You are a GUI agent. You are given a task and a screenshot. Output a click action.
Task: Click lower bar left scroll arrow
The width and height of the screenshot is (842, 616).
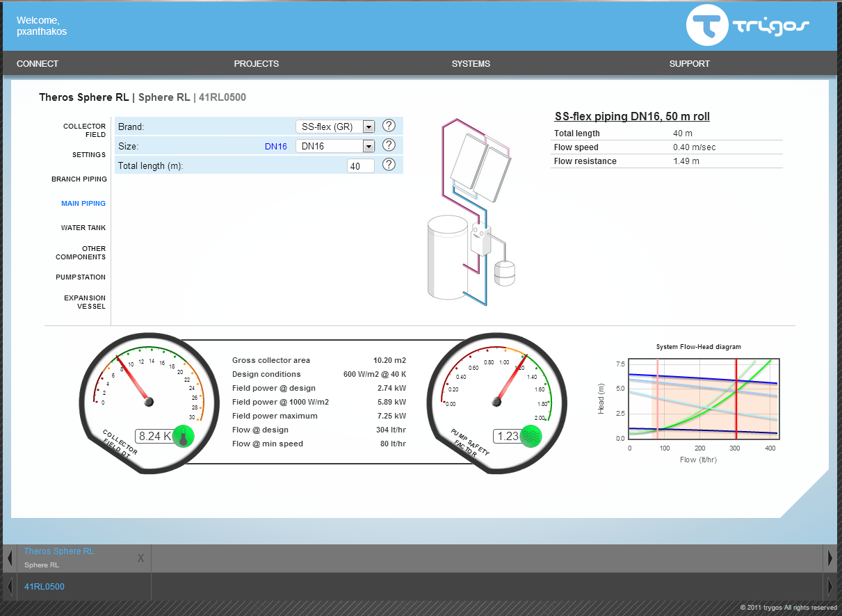[10, 587]
